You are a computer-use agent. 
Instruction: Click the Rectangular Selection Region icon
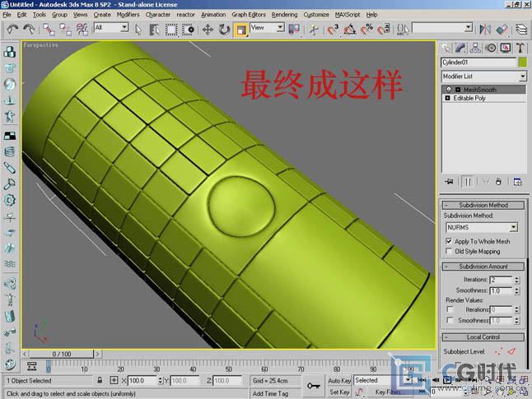click(171, 30)
